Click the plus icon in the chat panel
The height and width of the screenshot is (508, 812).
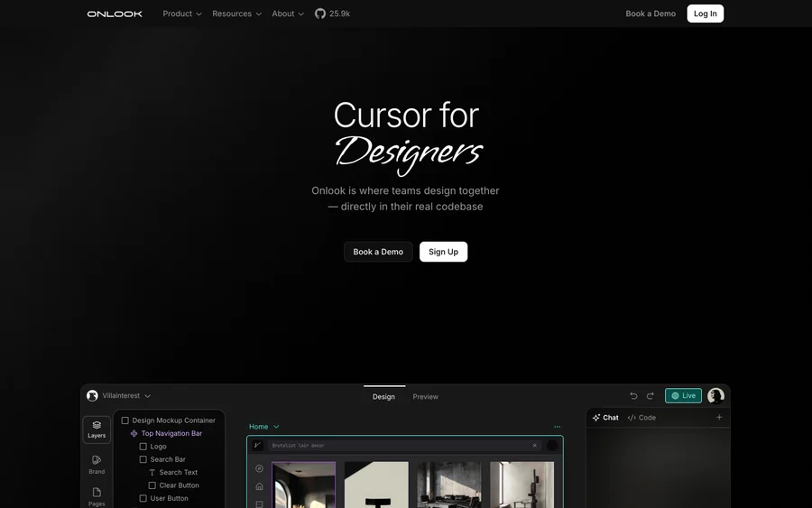719,418
